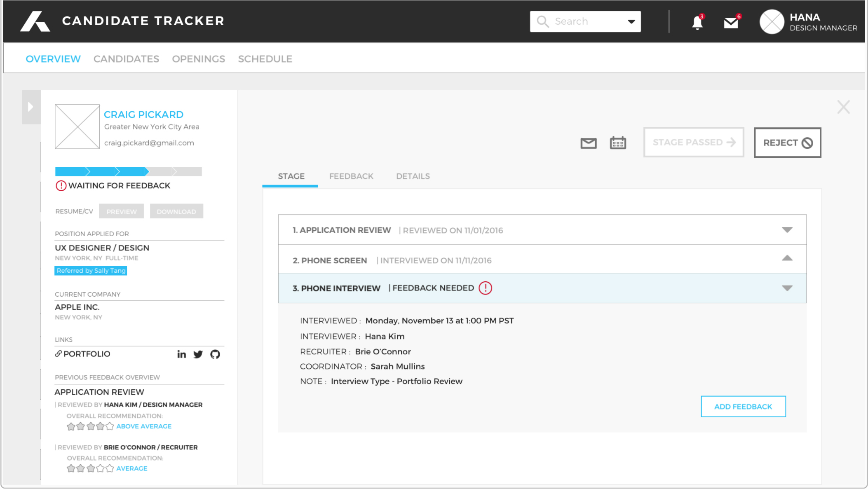Screen dimensions: 868x489
Task: Click the UX Designer / Design position text
Action: [x=102, y=248]
